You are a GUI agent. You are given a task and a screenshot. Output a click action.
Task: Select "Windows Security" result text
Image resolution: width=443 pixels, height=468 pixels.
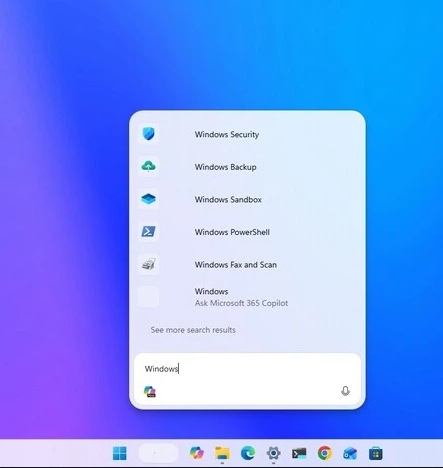click(x=227, y=134)
